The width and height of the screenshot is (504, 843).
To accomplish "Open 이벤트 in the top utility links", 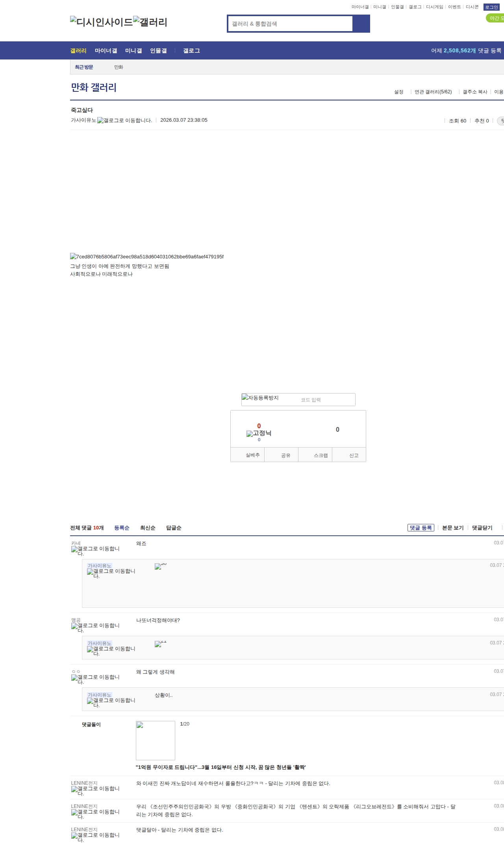I will pos(454,7).
